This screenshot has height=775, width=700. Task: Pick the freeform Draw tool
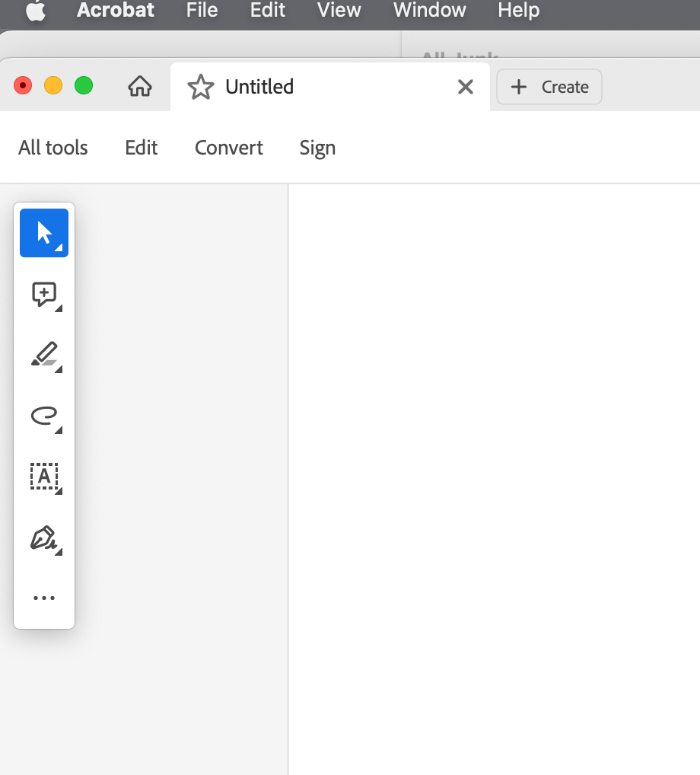pos(43,415)
